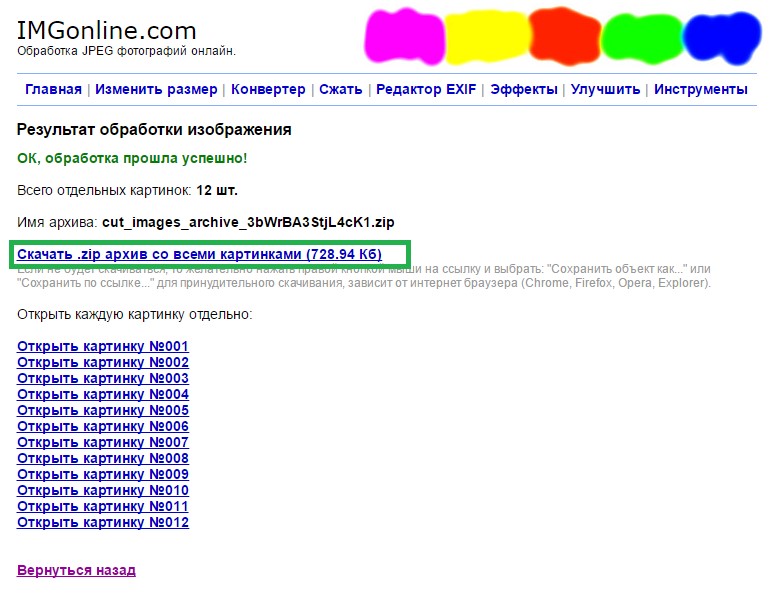The height and width of the screenshot is (594, 771).
Task: Click the red color blob in header
Action: [x=564, y=35]
